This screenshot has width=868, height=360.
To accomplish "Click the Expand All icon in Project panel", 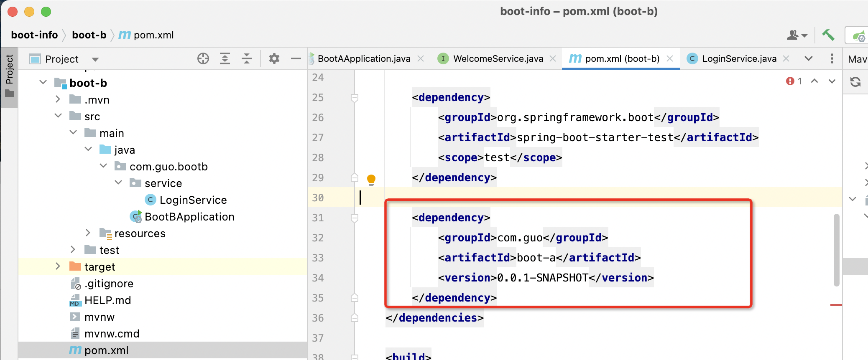I will [225, 59].
